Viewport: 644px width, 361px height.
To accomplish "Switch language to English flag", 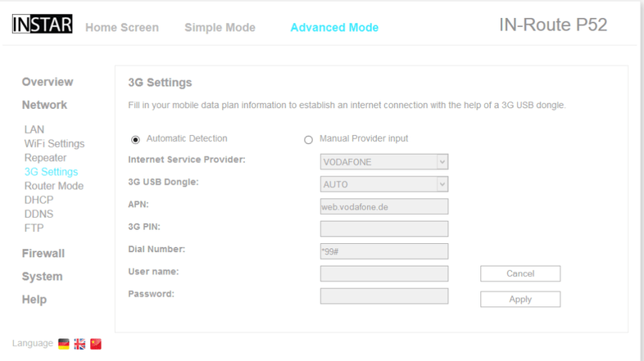I will [x=79, y=344].
